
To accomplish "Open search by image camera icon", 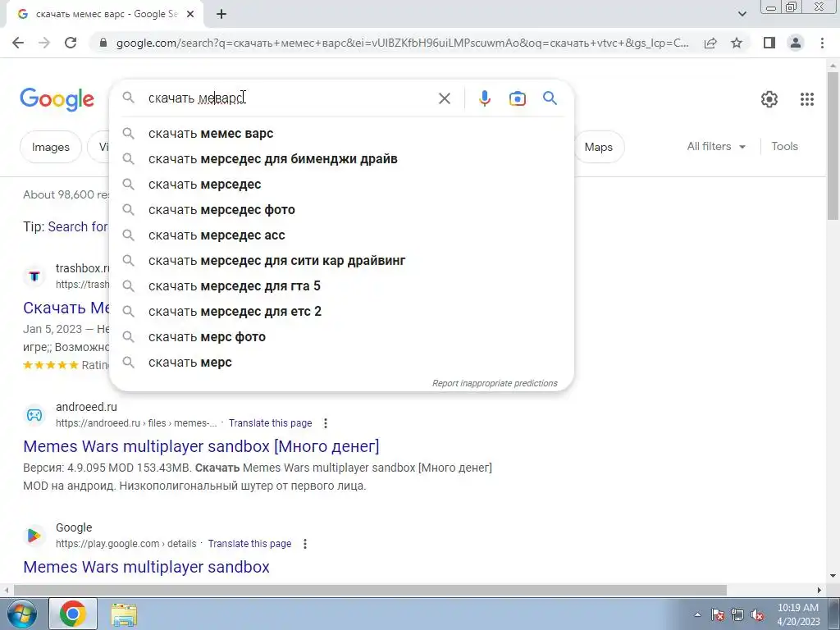I will coord(517,98).
